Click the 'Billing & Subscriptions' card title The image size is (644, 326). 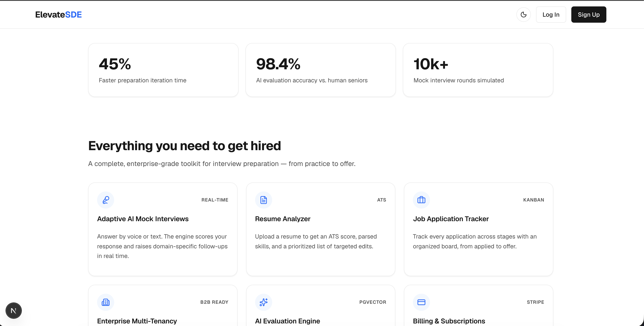click(x=449, y=321)
